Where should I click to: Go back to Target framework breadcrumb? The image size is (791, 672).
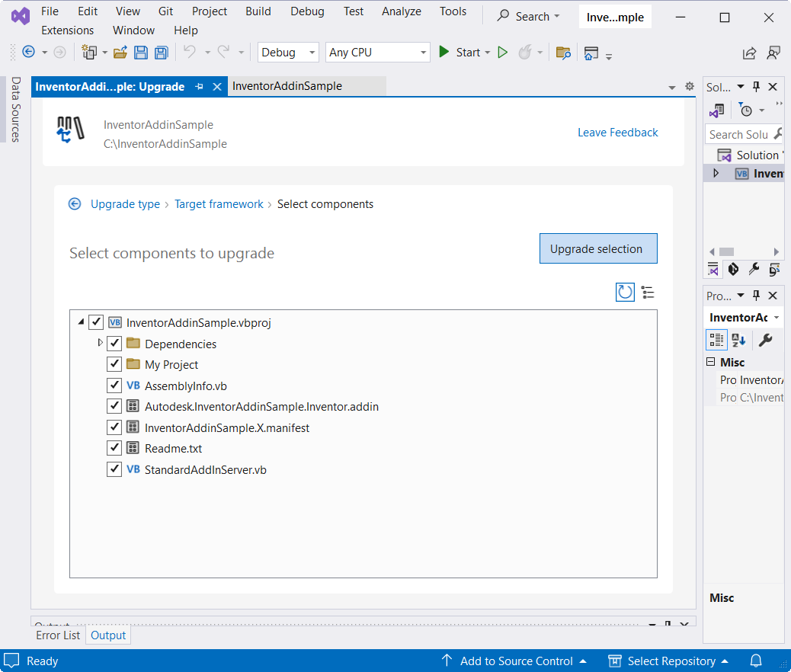(x=219, y=204)
